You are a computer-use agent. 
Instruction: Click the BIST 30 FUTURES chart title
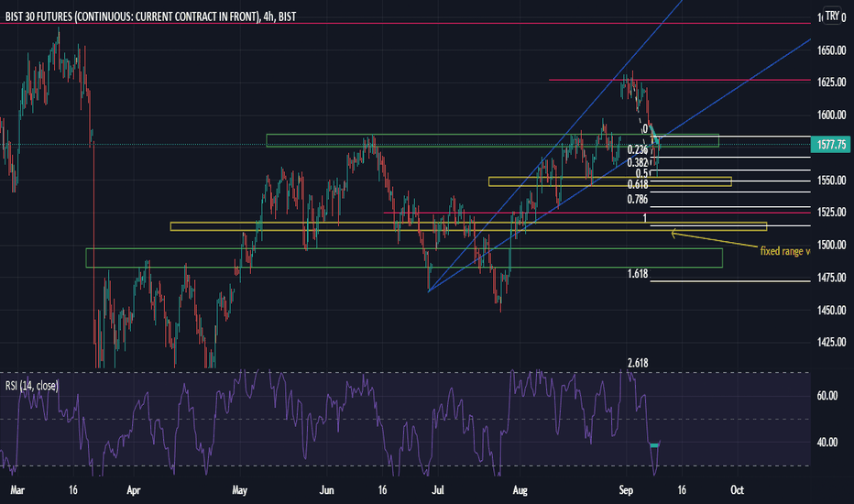pos(151,16)
